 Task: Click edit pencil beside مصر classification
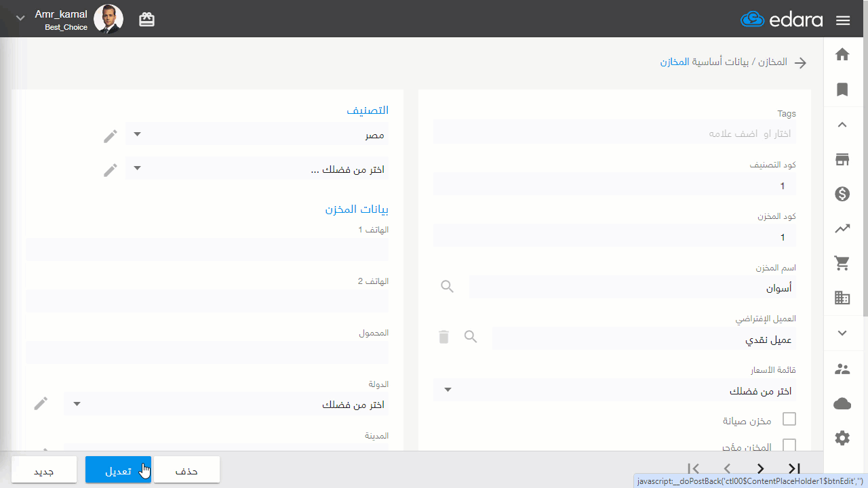[x=111, y=136]
